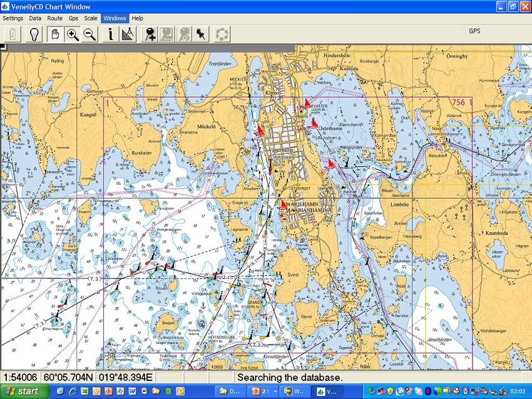532x399 pixels.
Task: Click key icon in quick launch
Action: coord(180,391)
